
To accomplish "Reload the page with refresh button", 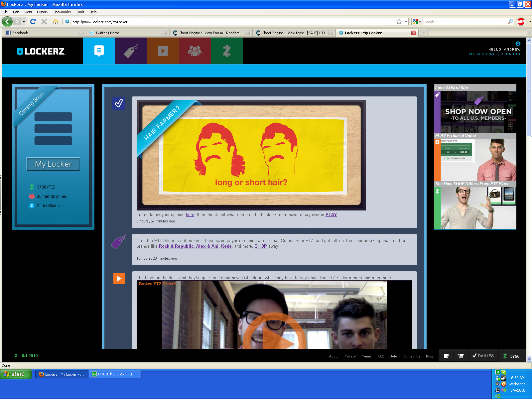I will click(33, 22).
